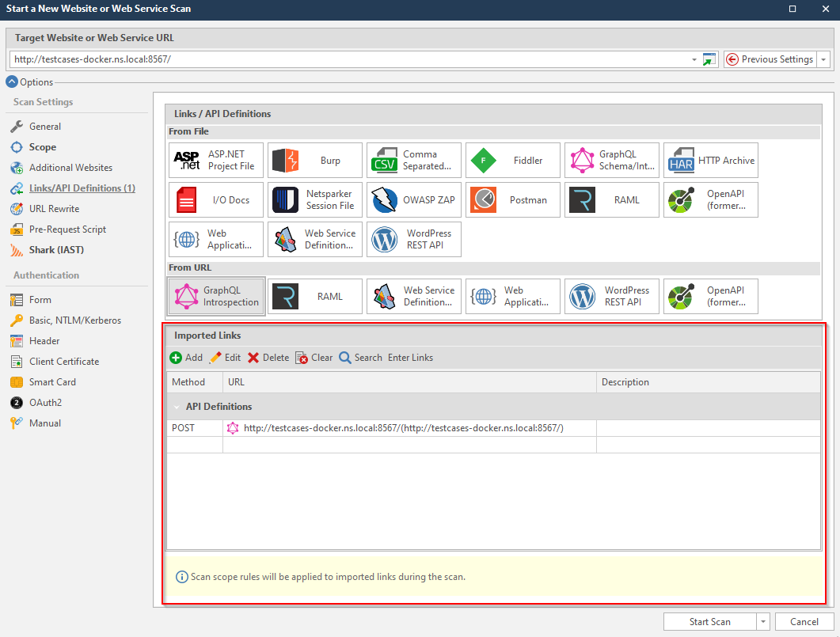Import an OWASP ZAP file
840x637 pixels.
coord(413,200)
